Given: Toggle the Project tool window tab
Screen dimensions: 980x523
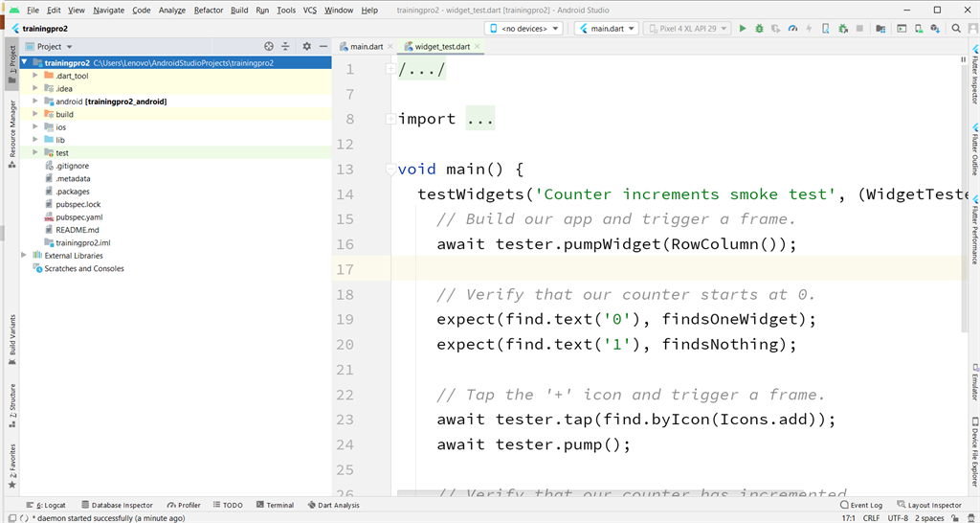Looking at the screenshot, I should click(11, 64).
